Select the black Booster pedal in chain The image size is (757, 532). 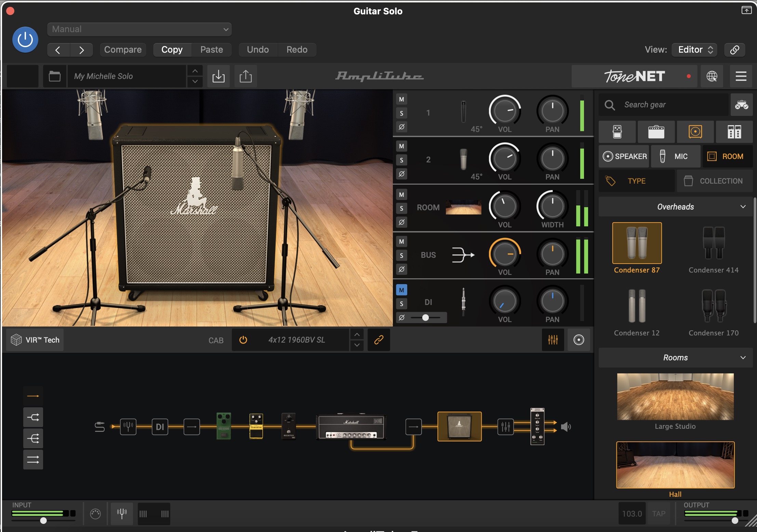(289, 426)
